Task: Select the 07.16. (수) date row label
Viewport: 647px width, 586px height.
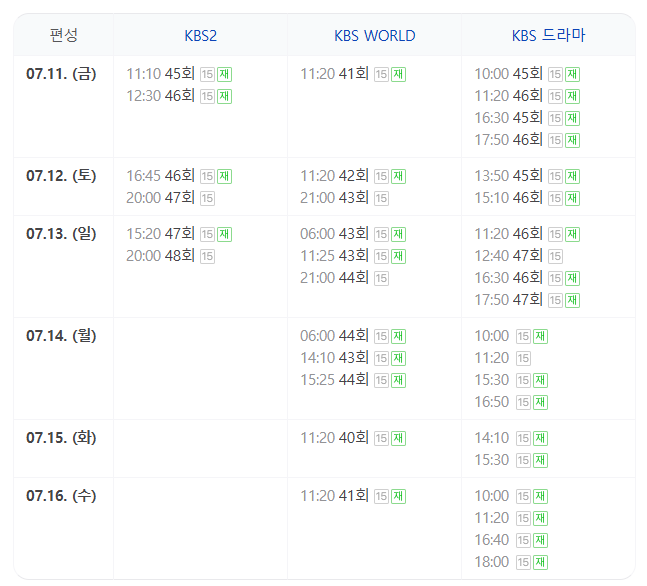Action: pyautogui.click(x=61, y=496)
